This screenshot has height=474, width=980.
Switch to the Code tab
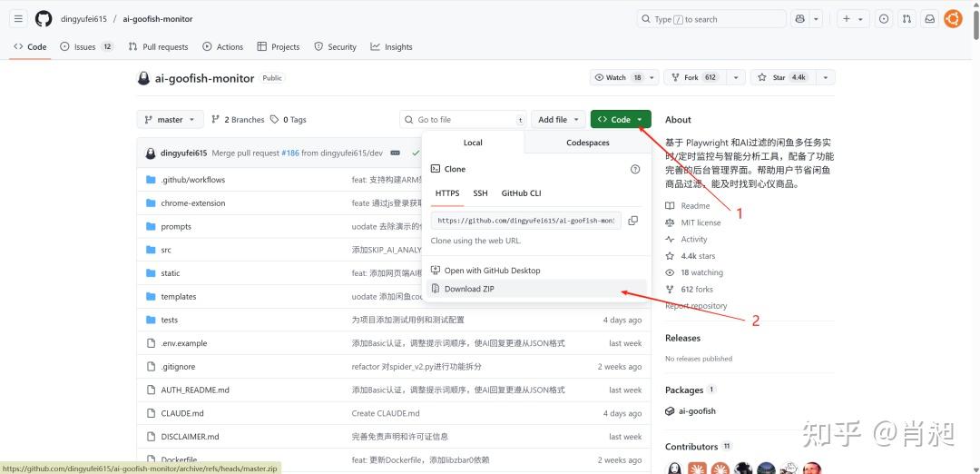(x=30, y=47)
